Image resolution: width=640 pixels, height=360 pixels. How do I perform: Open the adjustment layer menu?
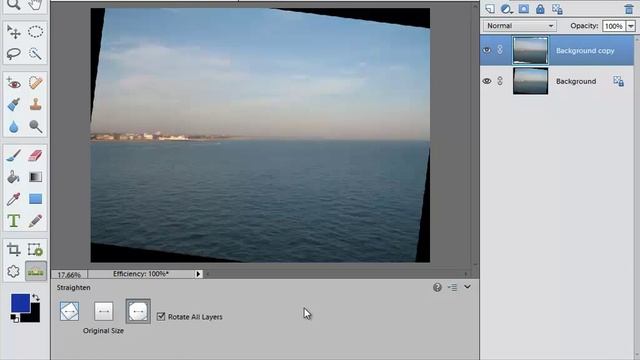(507, 9)
